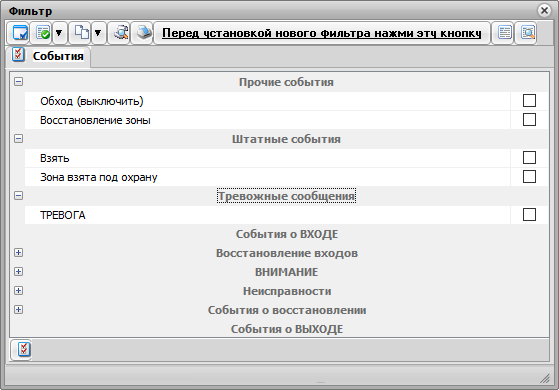Click the printer toolbar icon

144,33
